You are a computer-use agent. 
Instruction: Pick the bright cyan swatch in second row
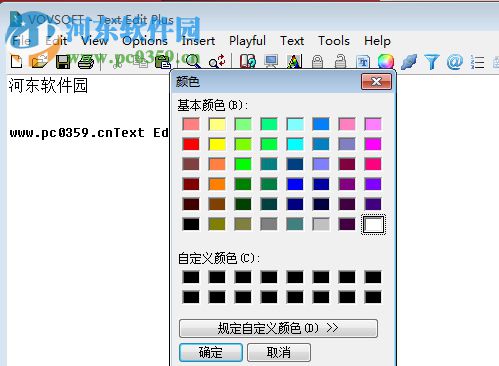tap(295, 144)
